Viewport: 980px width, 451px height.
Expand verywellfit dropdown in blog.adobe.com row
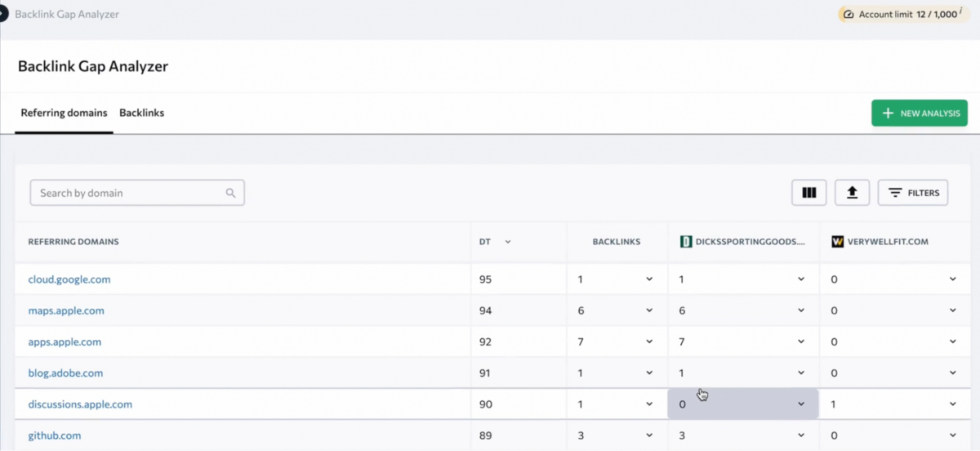pyautogui.click(x=953, y=373)
